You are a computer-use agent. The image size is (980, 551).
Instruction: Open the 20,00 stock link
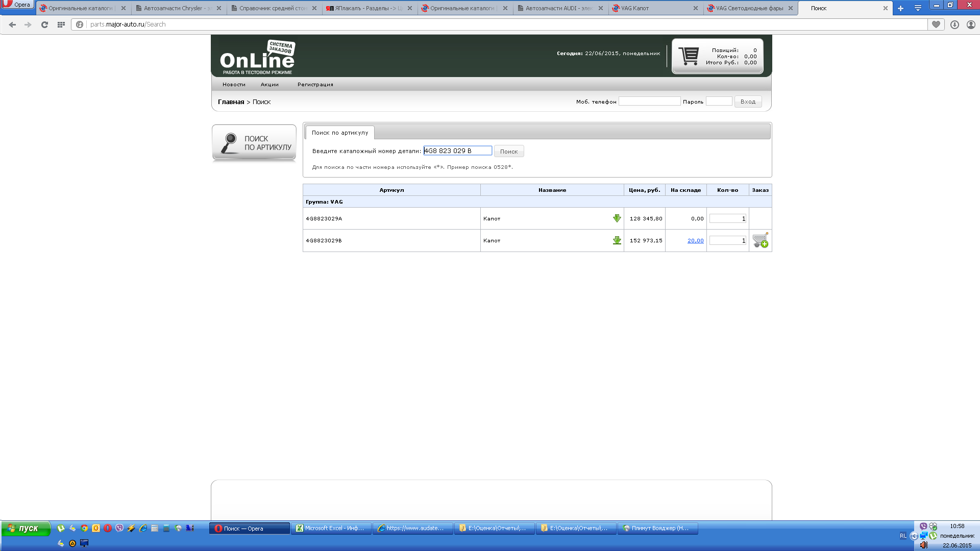[695, 241]
